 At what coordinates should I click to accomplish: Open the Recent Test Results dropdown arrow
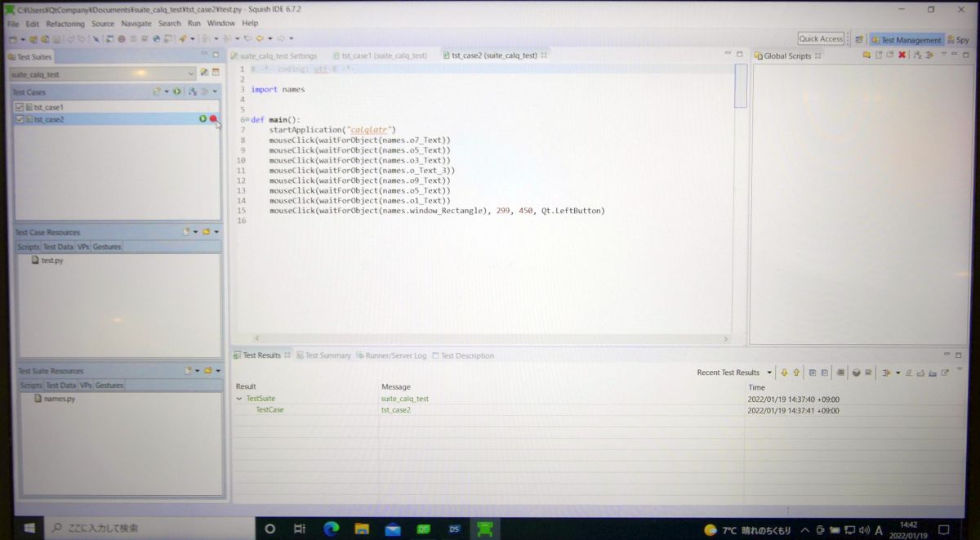click(x=769, y=373)
